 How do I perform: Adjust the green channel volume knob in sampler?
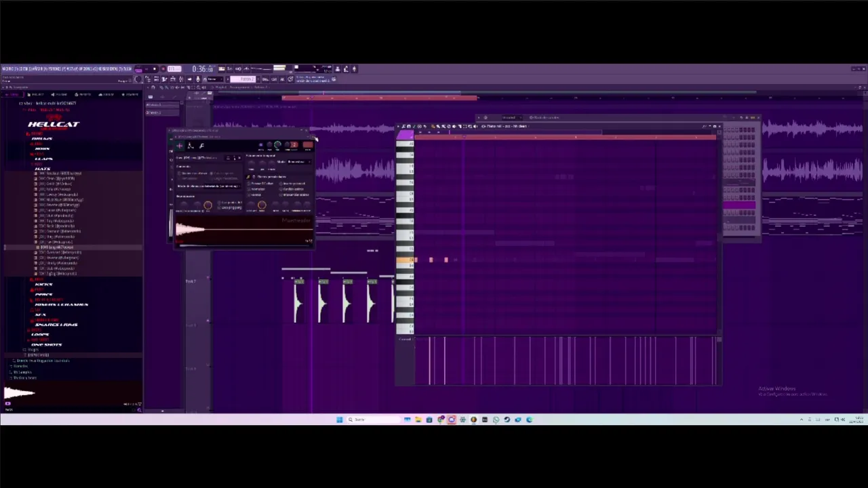[x=277, y=144]
